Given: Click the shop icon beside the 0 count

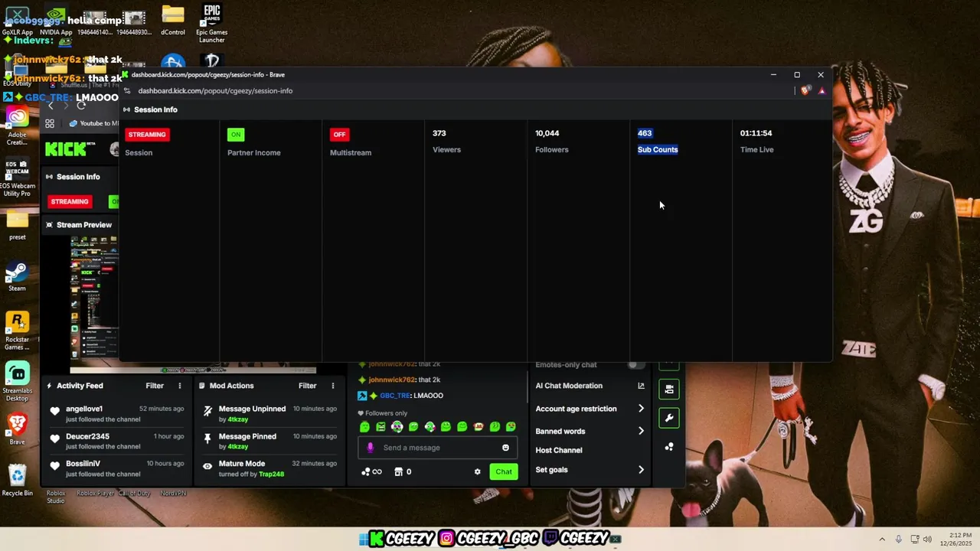Looking at the screenshot, I should point(398,471).
